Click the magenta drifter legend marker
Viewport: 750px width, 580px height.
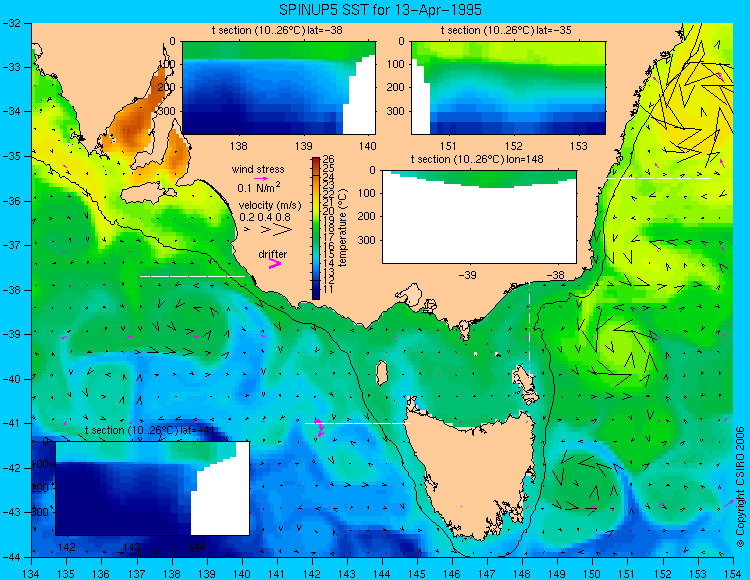(275, 263)
